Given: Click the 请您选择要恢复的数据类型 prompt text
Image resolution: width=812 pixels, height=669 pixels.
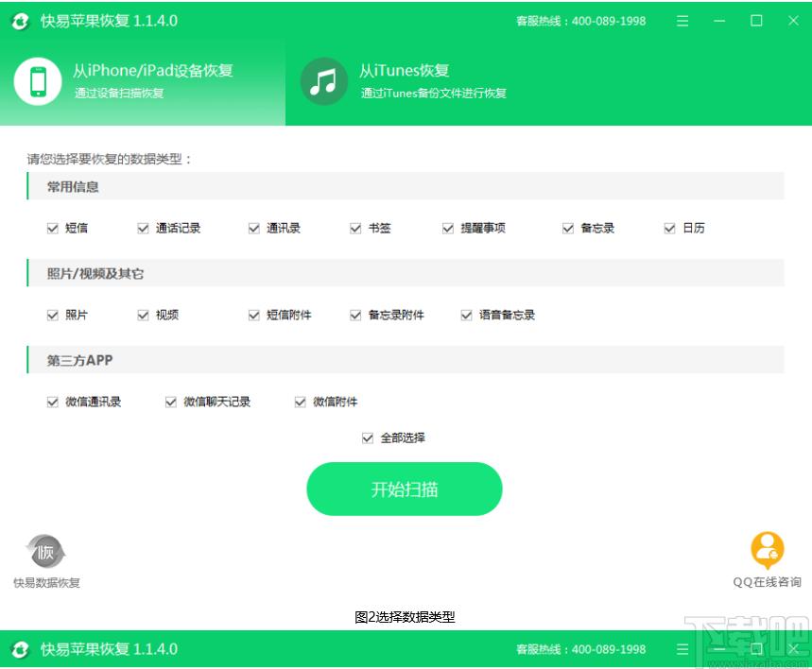Looking at the screenshot, I should click(x=109, y=159).
